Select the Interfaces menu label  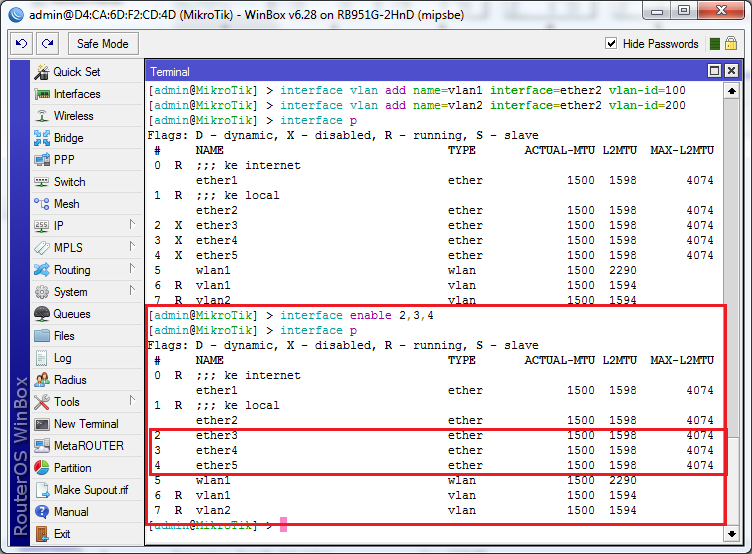tap(77, 94)
